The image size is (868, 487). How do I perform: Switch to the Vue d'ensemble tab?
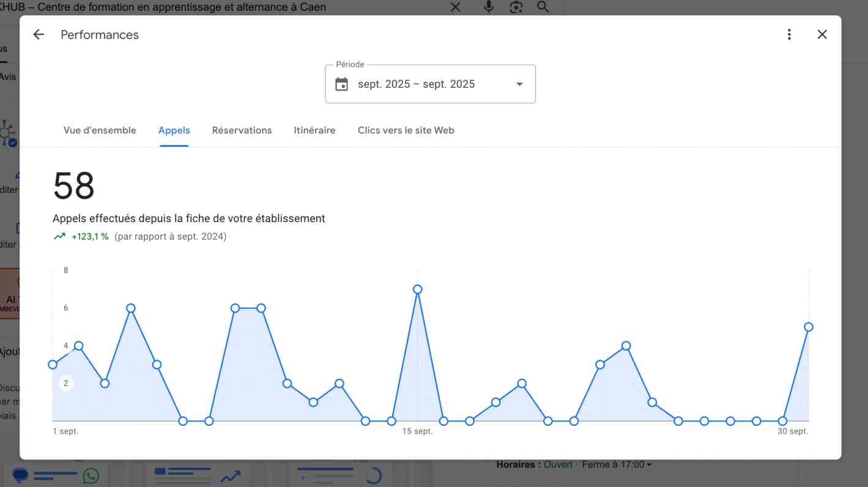(100, 130)
